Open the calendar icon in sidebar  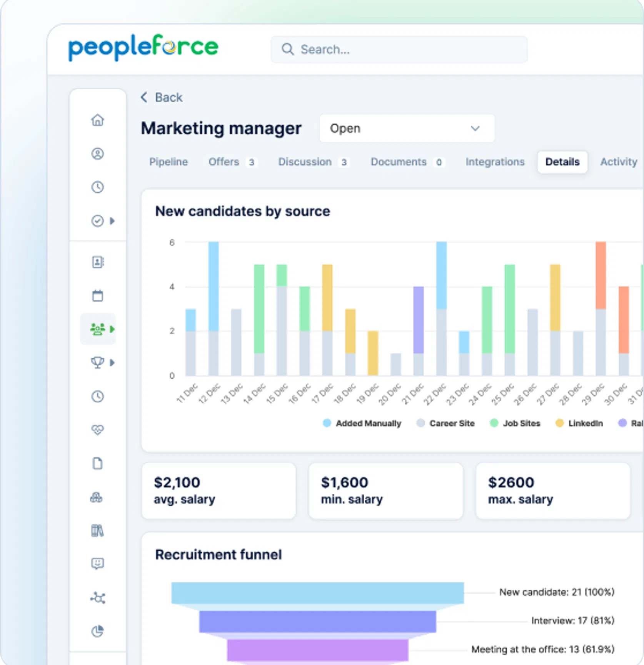(98, 296)
